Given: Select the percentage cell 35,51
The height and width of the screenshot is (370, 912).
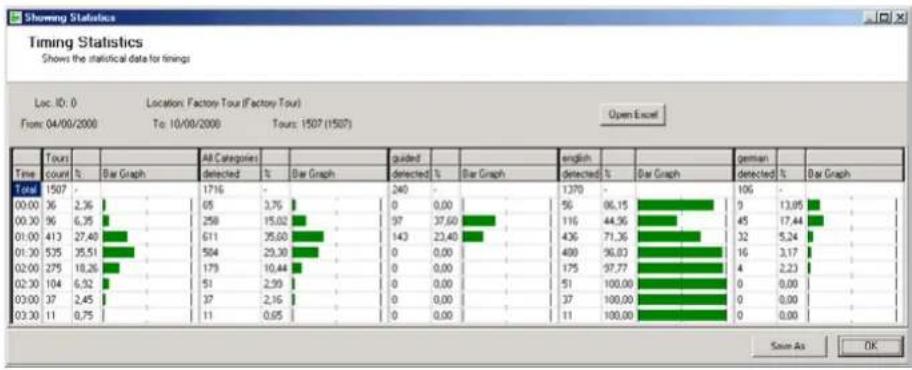Looking at the screenshot, I should (x=86, y=252).
